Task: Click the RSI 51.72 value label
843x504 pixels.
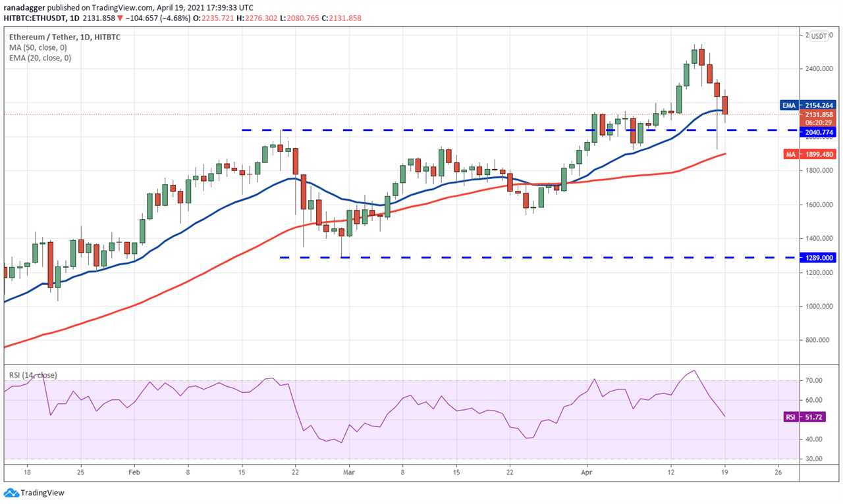Action: click(x=803, y=417)
